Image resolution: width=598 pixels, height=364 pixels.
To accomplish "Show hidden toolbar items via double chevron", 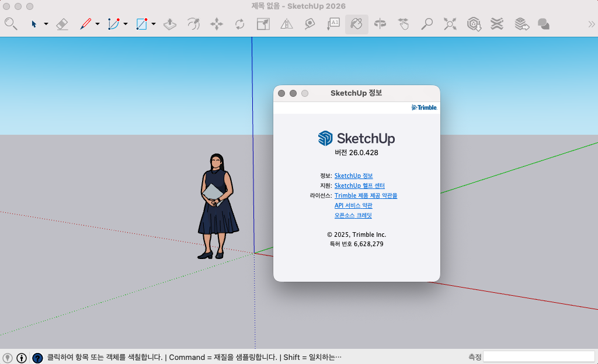I will coord(591,24).
